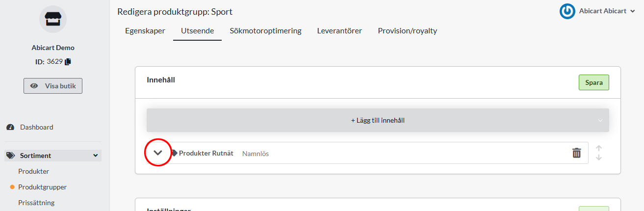Open Prissättning in the sidebar
The width and height of the screenshot is (644, 211).
[x=36, y=203]
